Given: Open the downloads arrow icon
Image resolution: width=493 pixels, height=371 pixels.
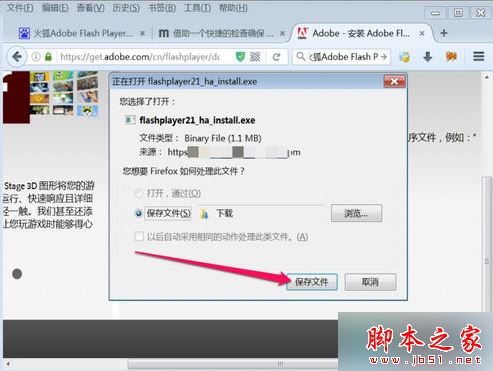Looking at the screenshot, I should click(428, 57).
